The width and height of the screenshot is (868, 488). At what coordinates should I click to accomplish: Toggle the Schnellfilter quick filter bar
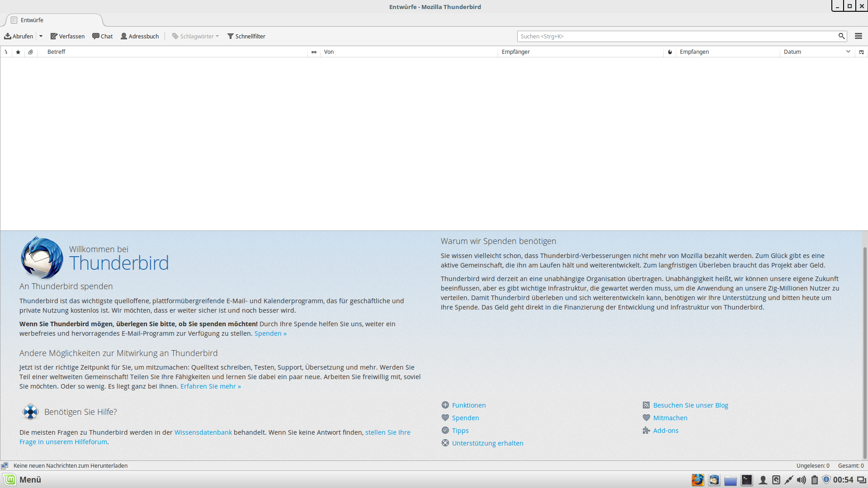pos(246,36)
